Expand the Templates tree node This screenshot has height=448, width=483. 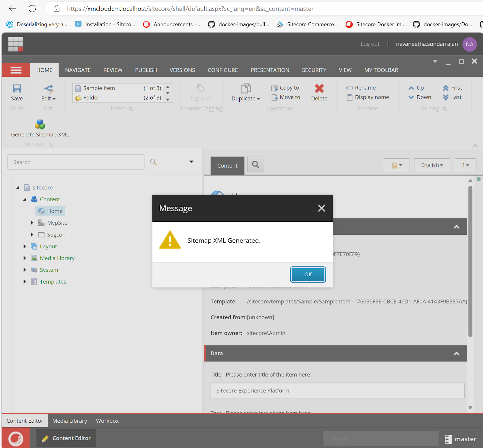point(25,282)
